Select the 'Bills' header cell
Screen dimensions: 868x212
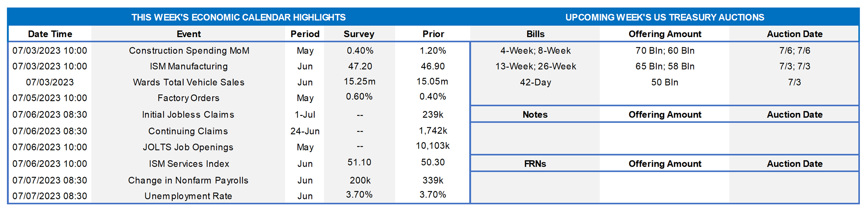(535, 34)
